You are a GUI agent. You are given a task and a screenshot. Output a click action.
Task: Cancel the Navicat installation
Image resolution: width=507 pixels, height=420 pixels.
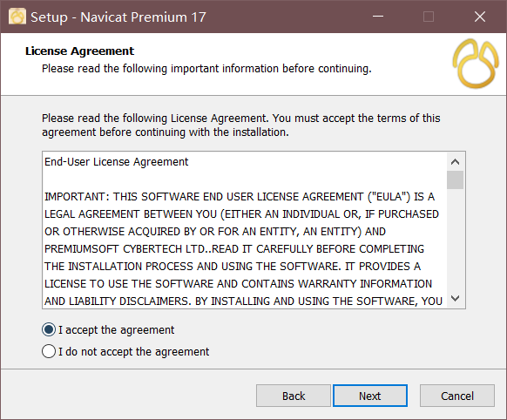[457, 396]
